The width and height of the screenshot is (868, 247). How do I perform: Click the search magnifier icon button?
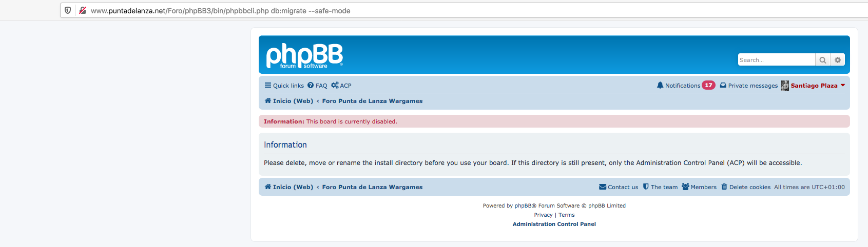[x=823, y=60]
